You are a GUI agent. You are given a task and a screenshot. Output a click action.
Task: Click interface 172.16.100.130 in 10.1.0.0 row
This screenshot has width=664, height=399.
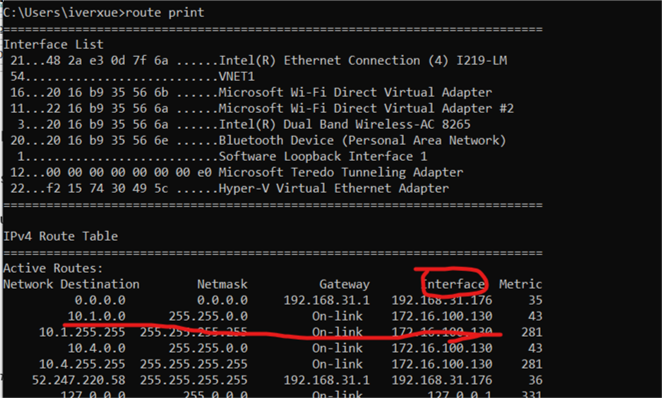tap(442, 316)
